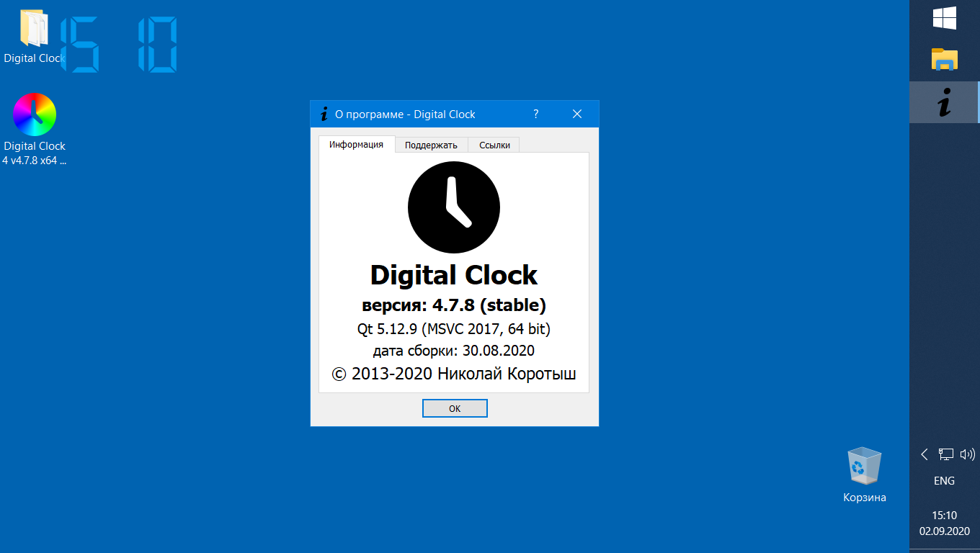Expand hidden system tray icons chevron
The image size is (980, 553).
click(x=925, y=454)
